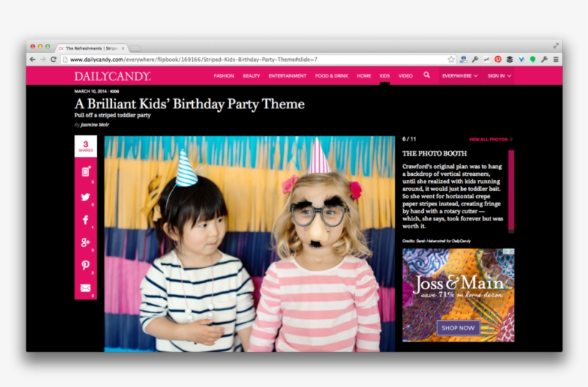Click the headline A Brilliant Kids' Birthday Party Theme
Viewport: 588px width, 387px height.
[x=189, y=103]
